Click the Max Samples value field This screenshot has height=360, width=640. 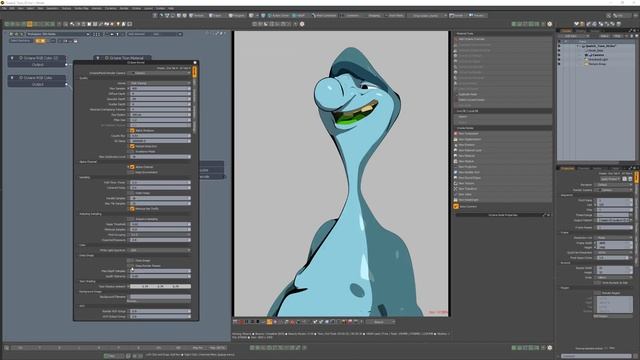pos(160,89)
